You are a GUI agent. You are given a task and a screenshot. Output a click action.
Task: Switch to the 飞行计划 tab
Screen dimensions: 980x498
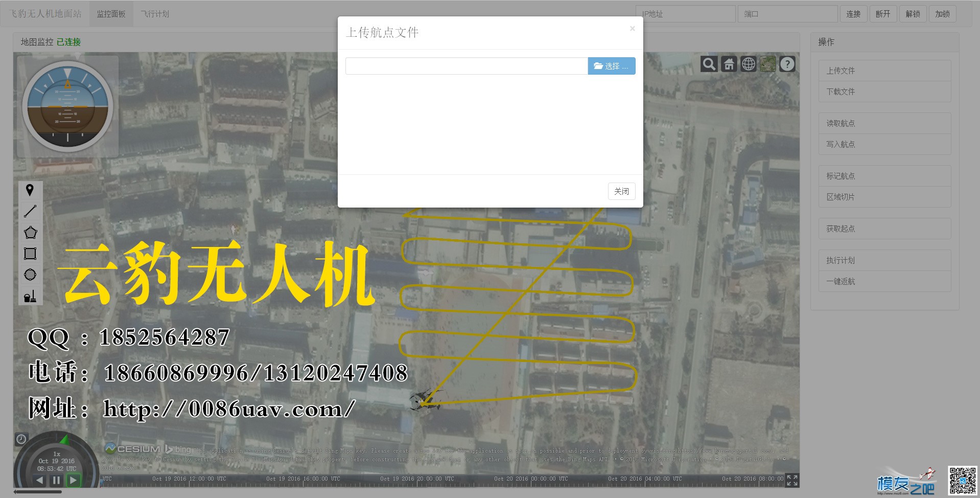[155, 14]
